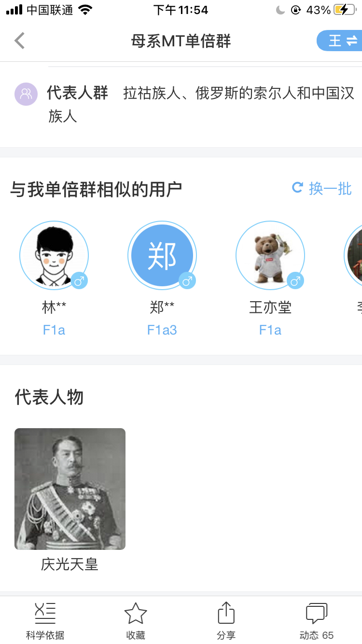Tap the male gender icon on 王亦堂 avatar
Image resolution: width=362 pixels, height=644 pixels.
(295, 280)
